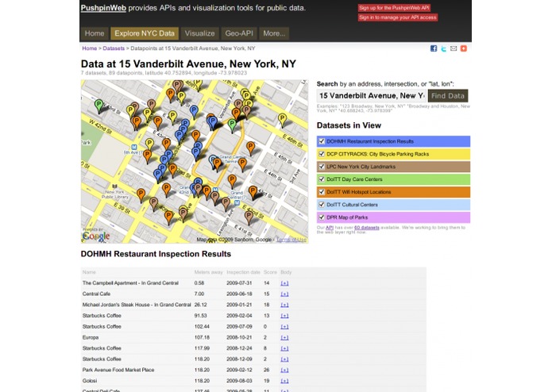Click the brown landmark pin above E 41st St label

click(x=249, y=217)
